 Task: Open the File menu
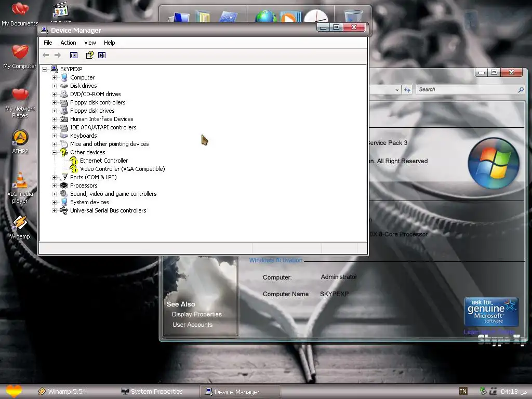pyautogui.click(x=48, y=43)
